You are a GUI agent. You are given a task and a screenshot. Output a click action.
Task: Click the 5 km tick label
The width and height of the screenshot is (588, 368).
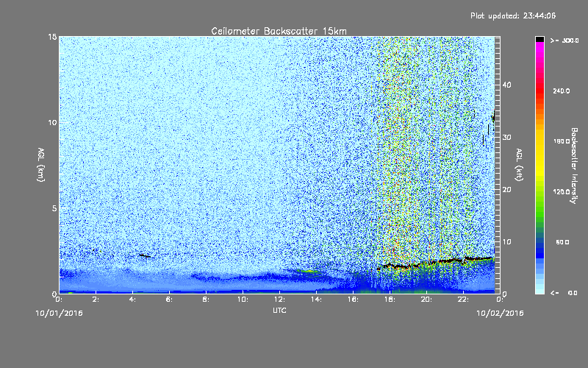pyautogui.click(x=54, y=208)
